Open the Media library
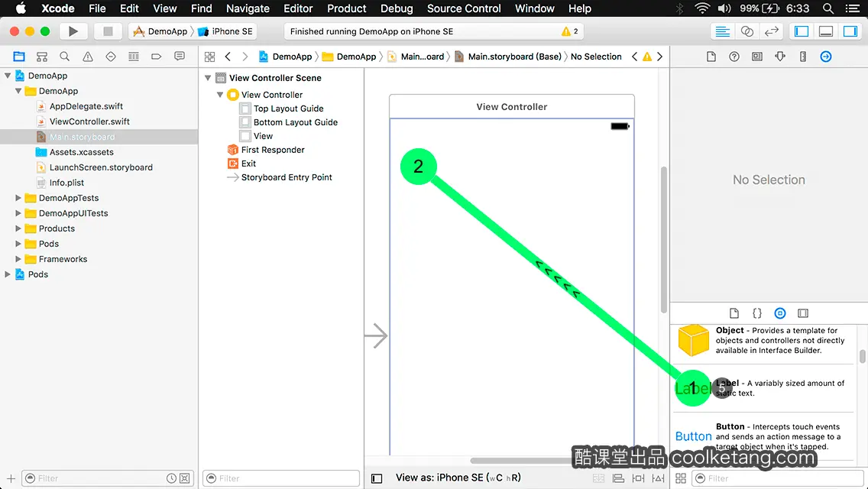The width and height of the screenshot is (868, 489). [803, 313]
